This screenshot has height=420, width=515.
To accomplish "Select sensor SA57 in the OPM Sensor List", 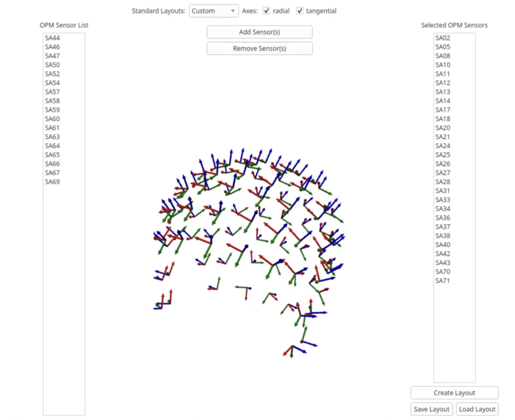I will tap(52, 91).
